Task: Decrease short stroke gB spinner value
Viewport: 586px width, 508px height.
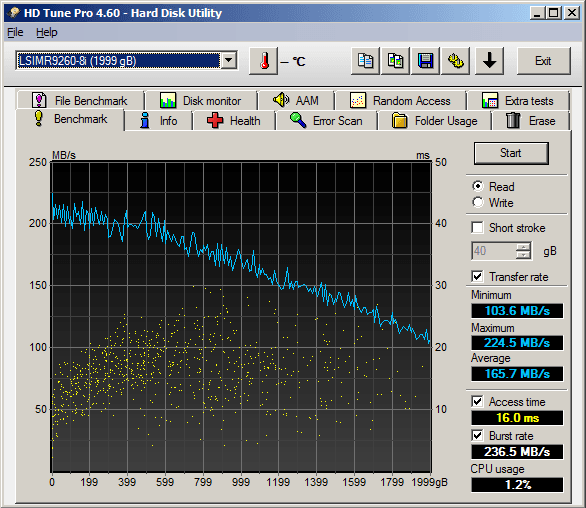Action: (523, 255)
